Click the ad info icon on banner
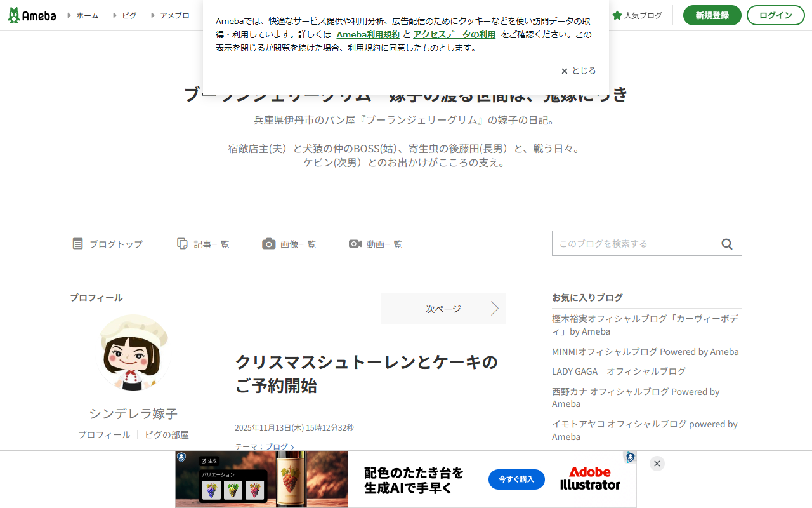Image resolution: width=812 pixels, height=508 pixels. [630, 457]
